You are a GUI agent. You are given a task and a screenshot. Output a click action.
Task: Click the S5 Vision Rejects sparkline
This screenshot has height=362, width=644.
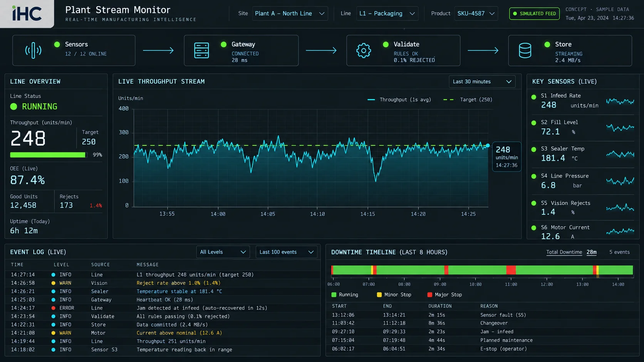tap(620, 208)
